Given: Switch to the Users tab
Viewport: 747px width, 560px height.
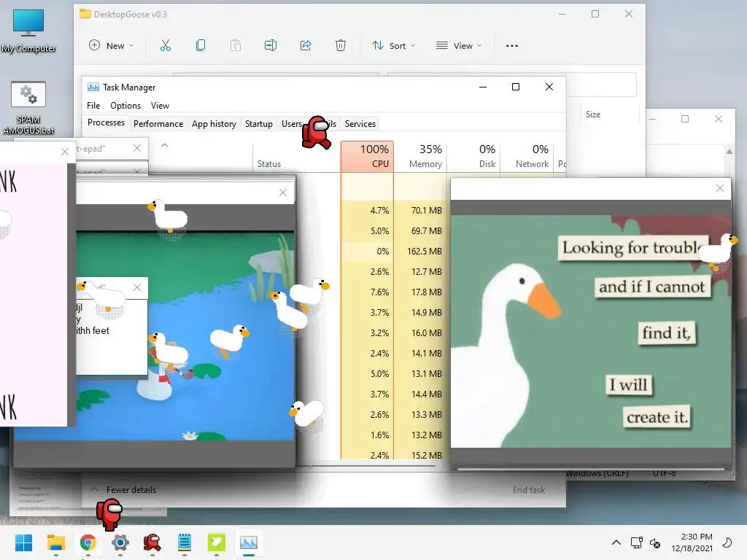Looking at the screenshot, I should (291, 124).
